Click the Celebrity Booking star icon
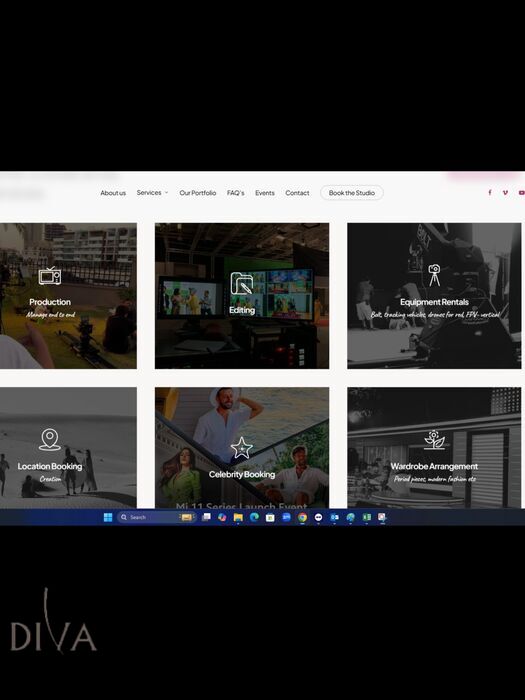 (242, 448)
